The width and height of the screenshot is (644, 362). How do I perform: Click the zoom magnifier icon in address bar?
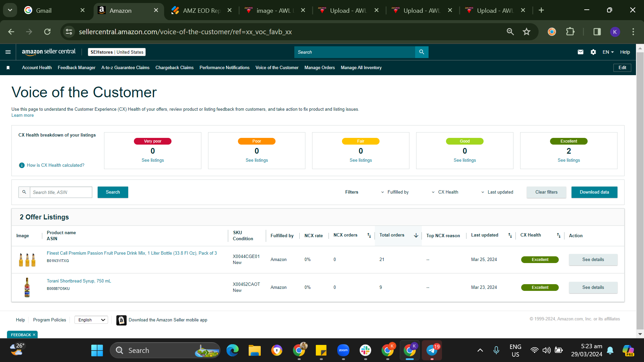(510, 32)
